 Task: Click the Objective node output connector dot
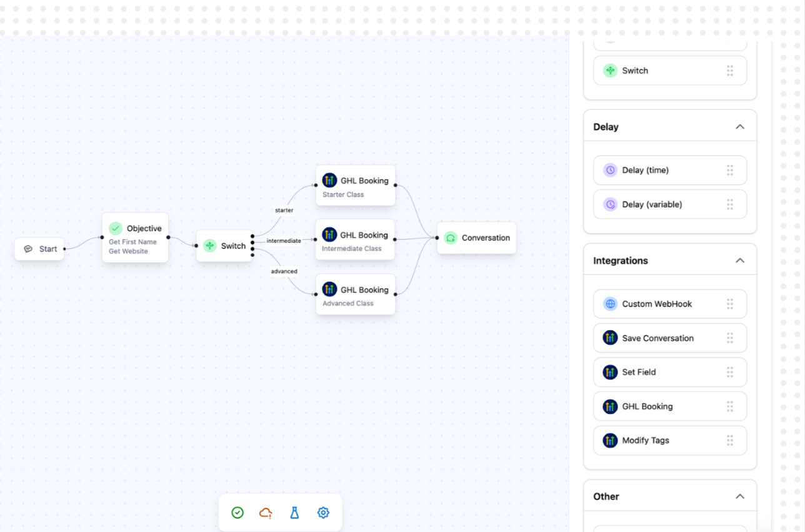tap(168, 237)
